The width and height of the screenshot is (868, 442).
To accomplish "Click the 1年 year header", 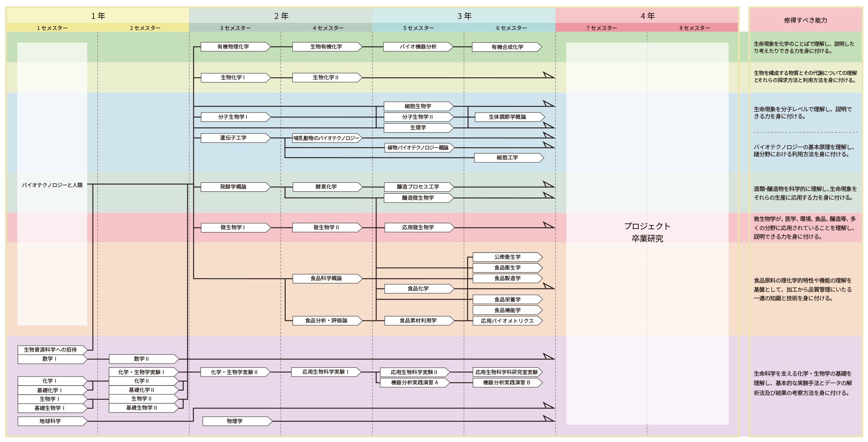I will 98,16.
